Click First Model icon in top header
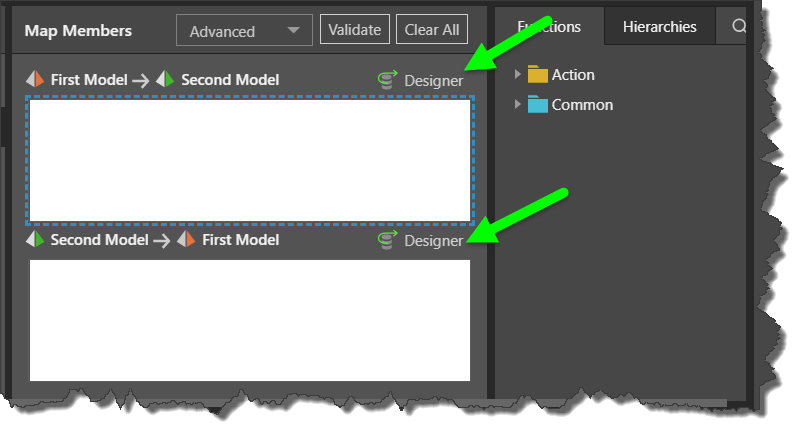This screenshot has height=434, width=806. 35,80
